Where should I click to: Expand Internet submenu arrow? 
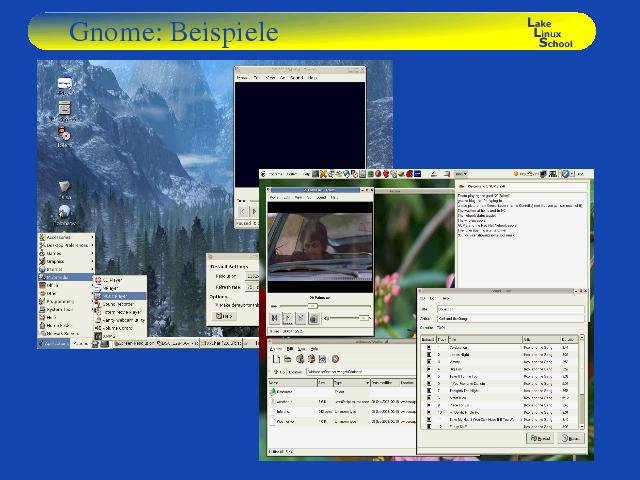(92, 269)
